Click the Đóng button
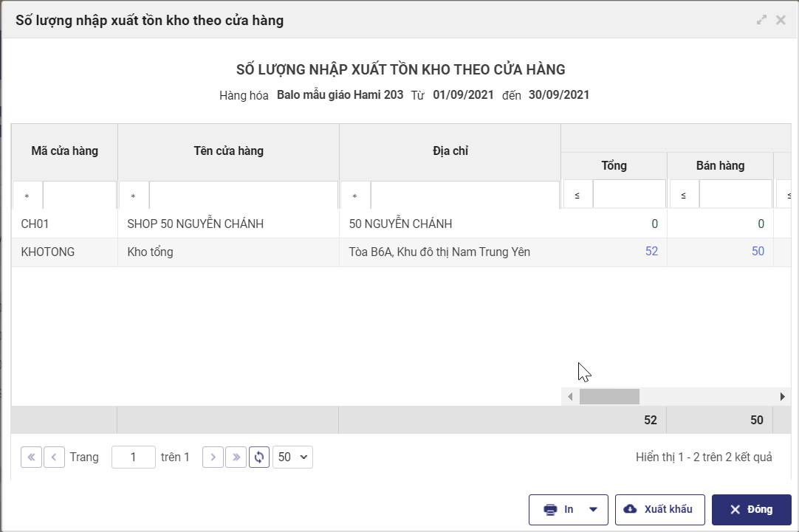The height and width of the screenshot is (532, 799). tap(751, 510)
